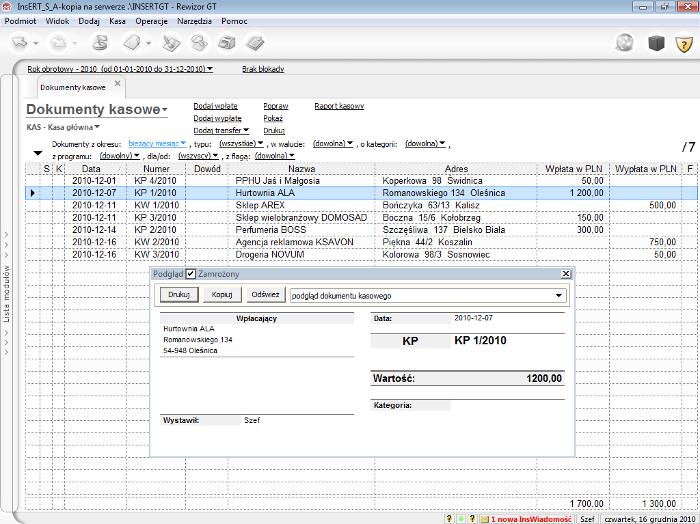Open the o kategorii (dowolna) filter

pyautogui.click(x=425, y=143)
